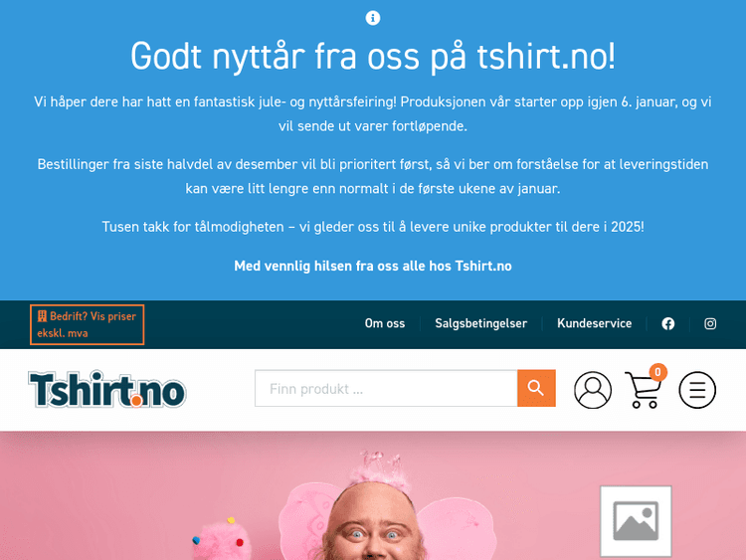
Task: Go to Kundeservice link
Action: point(594,323)
